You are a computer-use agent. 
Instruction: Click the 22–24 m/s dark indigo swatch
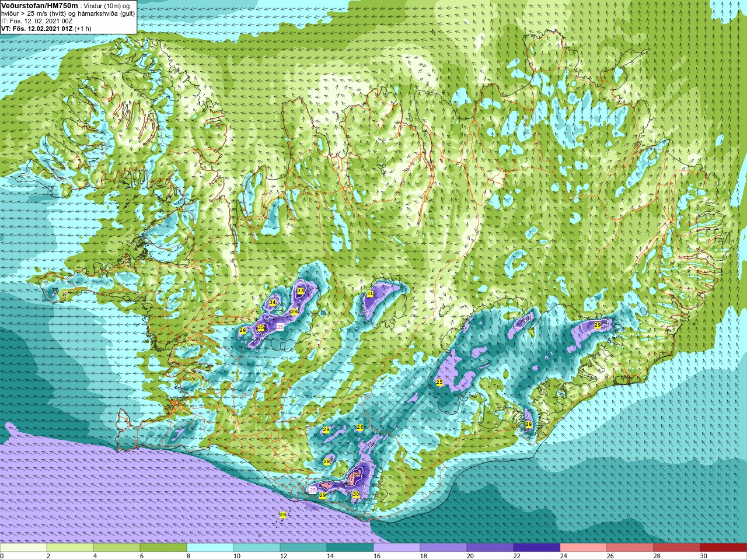point(537,548)
